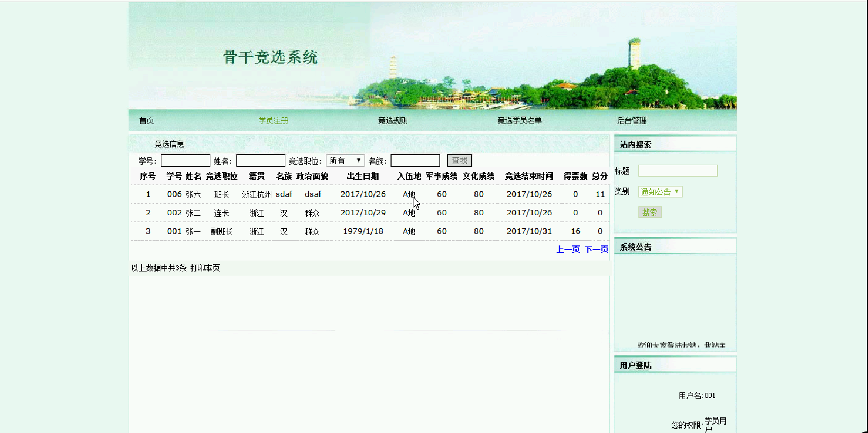Viewport: 868px width, 433px height.
Task: Expand the 竞选职位 dropdown showing 所有
Action: (345, 160)
